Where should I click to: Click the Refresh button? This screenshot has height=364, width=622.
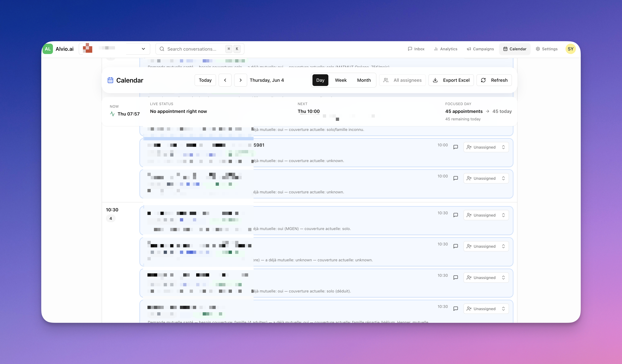click(494, 80)
